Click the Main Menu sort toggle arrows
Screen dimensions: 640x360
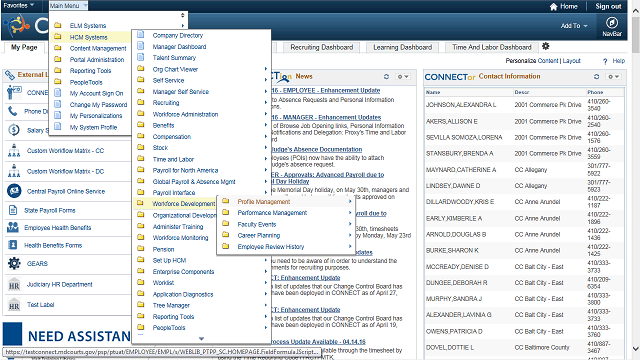click(x=182, y=15)
